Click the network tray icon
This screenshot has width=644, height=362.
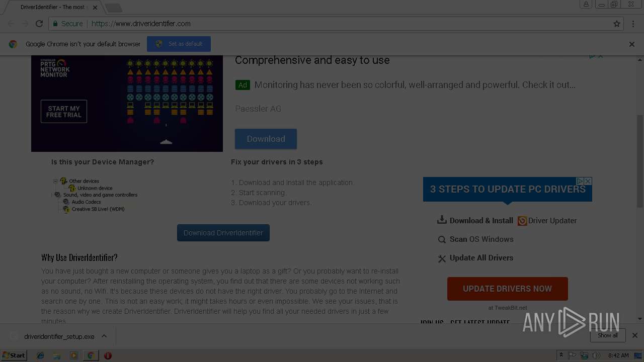tap(584, 355)
